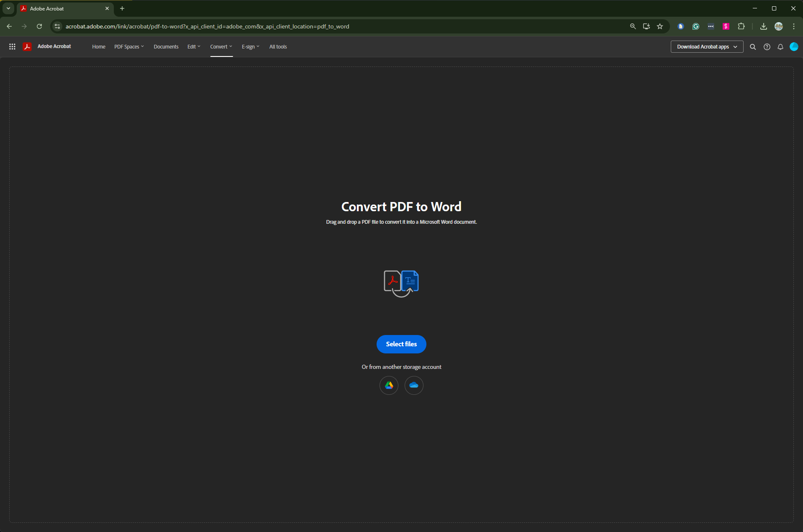Click the Select files button

click(401, 344)
